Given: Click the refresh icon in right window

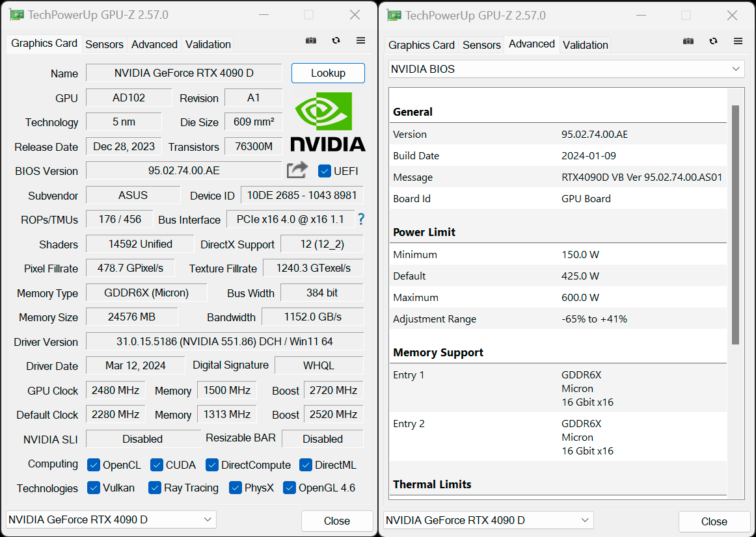Looking at the screenshot, I should pos(714,41).
